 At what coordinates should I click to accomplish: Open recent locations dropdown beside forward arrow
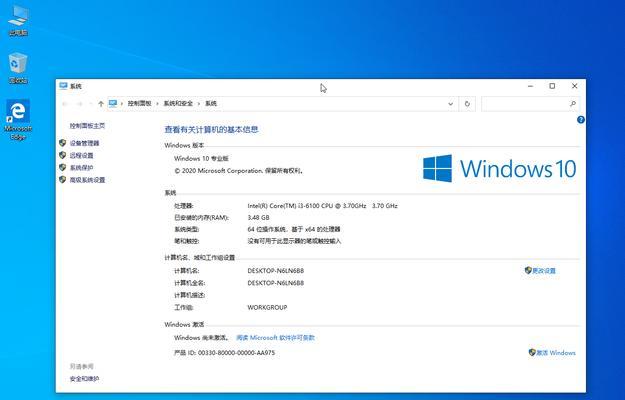[90, 104]
